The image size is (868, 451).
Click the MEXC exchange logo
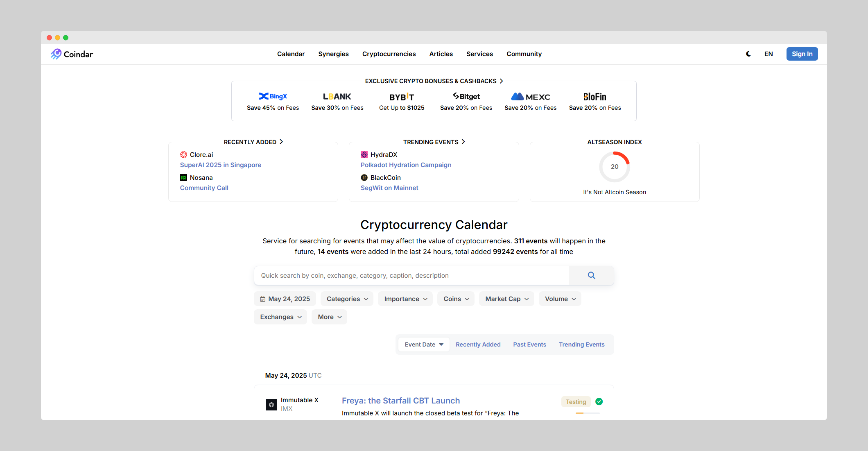coord(530,97)
